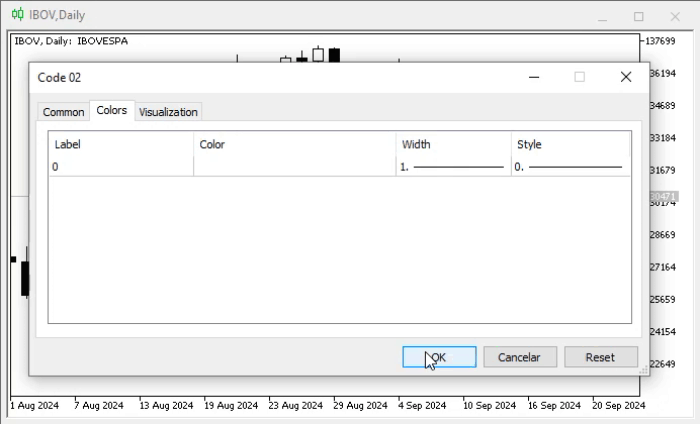This screenshot has height=424, width=700.
Task: Click the Color column header
Action: [x=295, y=144]
